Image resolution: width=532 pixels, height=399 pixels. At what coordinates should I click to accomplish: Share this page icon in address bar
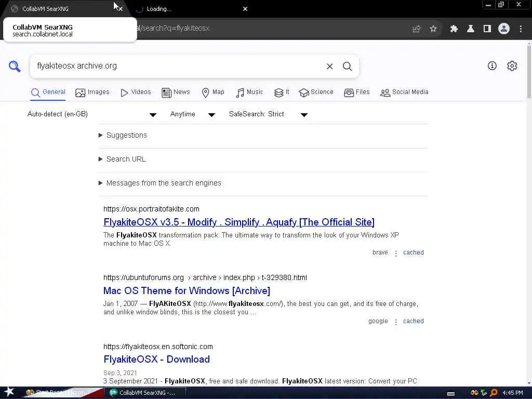pyautogui.click(x=416, y=29)
